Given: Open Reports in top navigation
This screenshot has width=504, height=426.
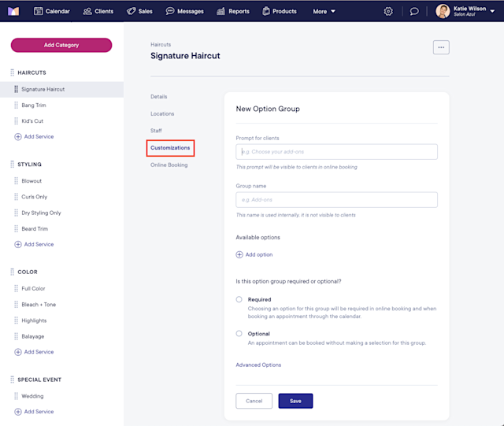Looking at the screenshot, I should tap(233, 11).
